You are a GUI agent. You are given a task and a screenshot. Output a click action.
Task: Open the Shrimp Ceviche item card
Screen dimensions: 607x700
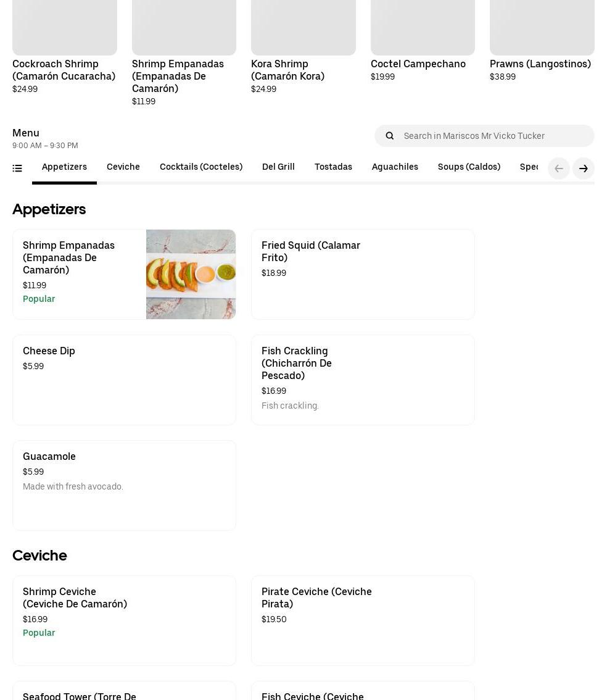click(124, 620)
